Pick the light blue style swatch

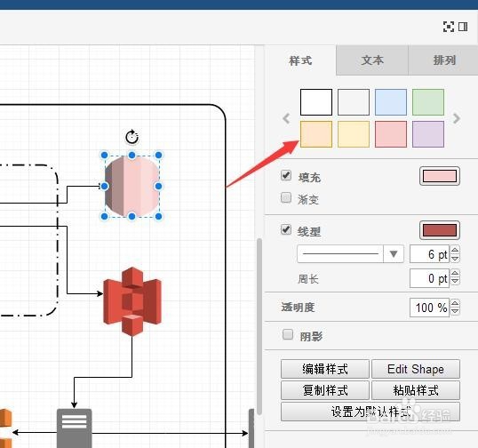click(x=391, y=102)
